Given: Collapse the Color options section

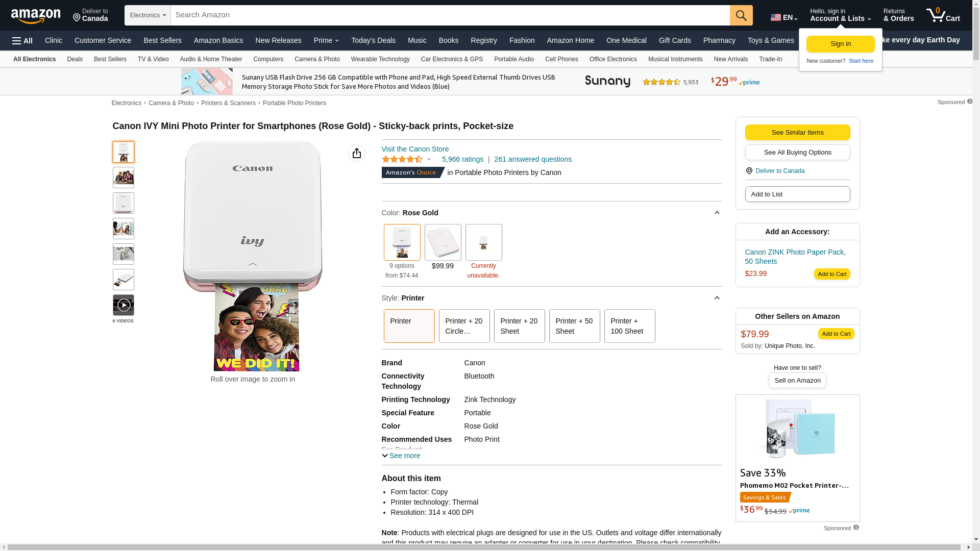Looking at the screenshot, I should click(717, 213).
